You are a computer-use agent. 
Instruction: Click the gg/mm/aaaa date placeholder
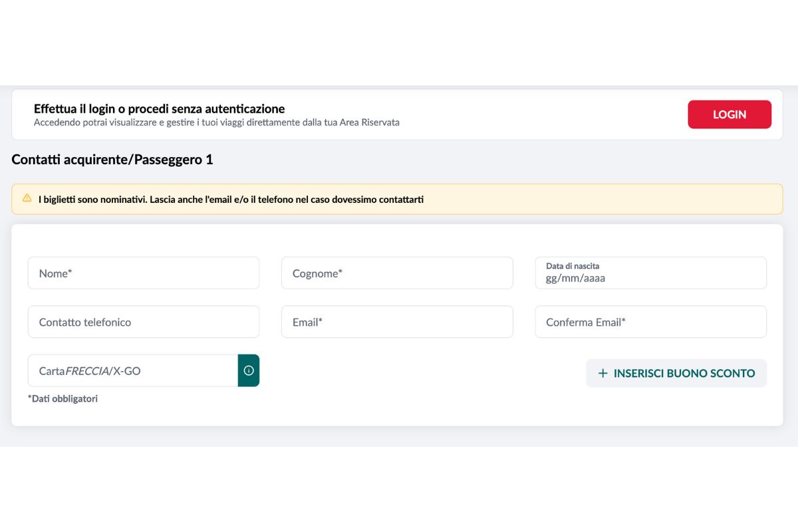point(576,279)
